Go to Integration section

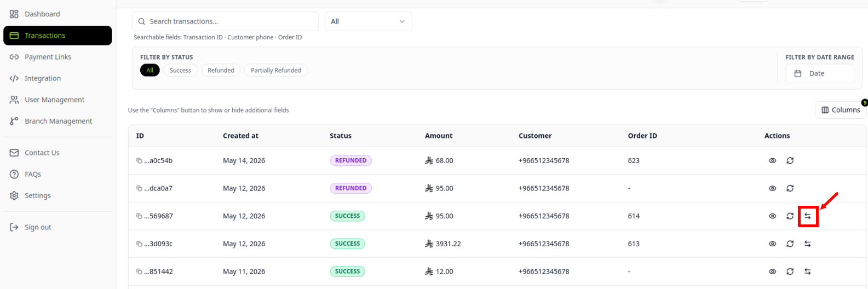point(58,78)
